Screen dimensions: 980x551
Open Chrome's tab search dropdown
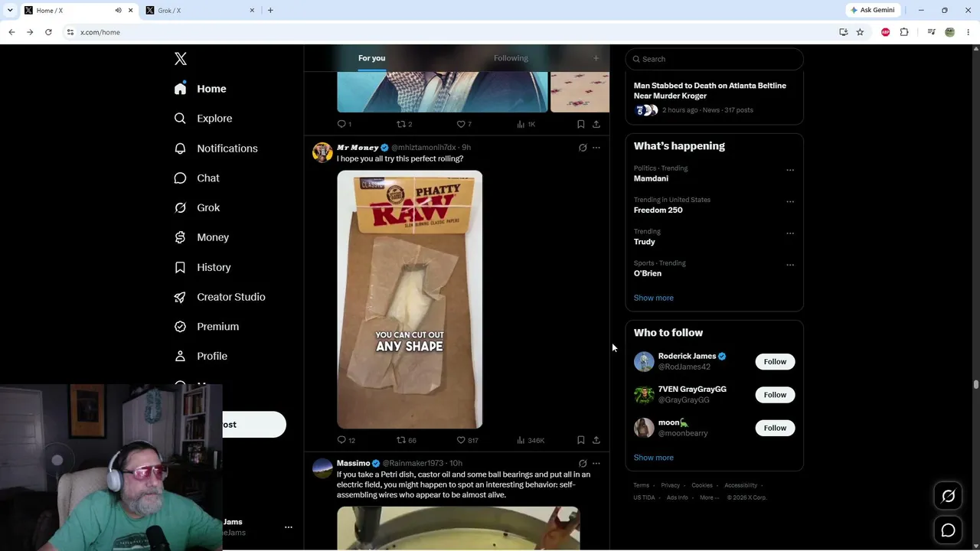coord(10,10)
